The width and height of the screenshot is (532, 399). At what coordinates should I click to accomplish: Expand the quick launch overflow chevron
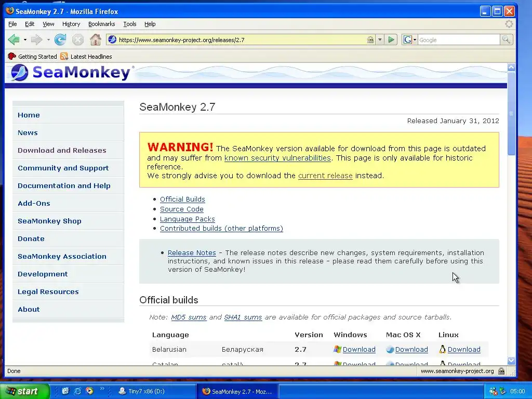tap(102, 389)
